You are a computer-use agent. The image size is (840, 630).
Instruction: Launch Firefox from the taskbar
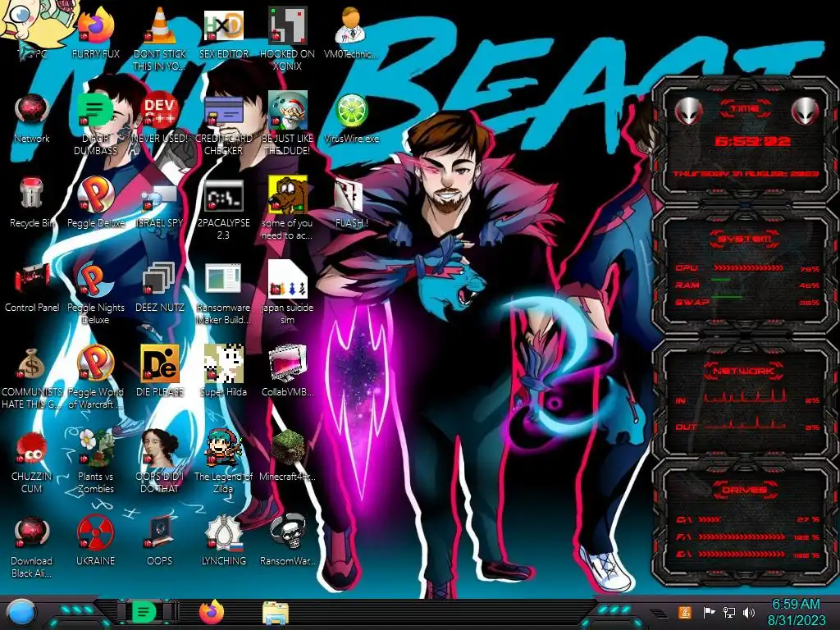(x=212, y=612)
